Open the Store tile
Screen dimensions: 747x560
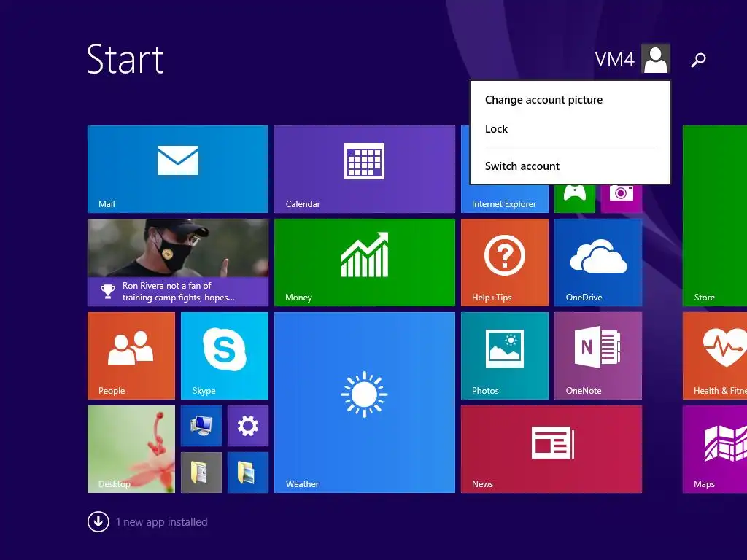pos(715,216)
